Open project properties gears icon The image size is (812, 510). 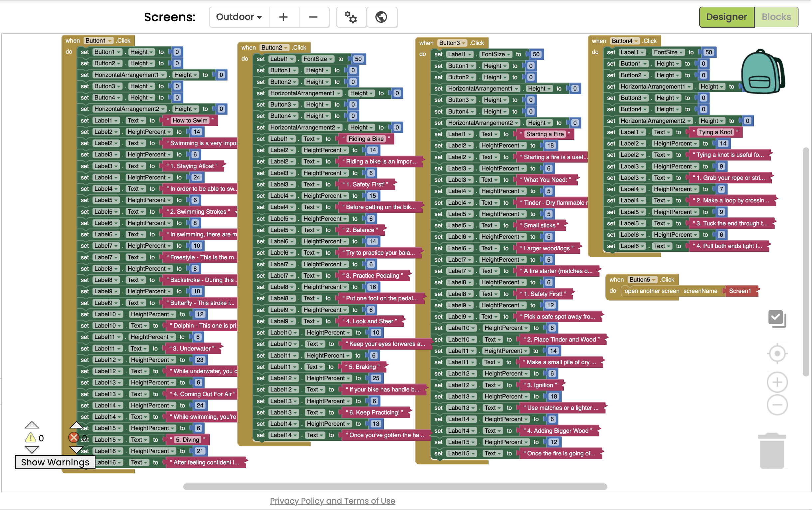click(351, 17)
